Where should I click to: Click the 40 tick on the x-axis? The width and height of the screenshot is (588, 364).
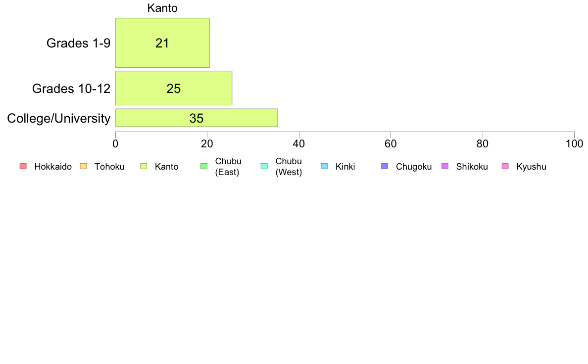(x=299, y=144)
